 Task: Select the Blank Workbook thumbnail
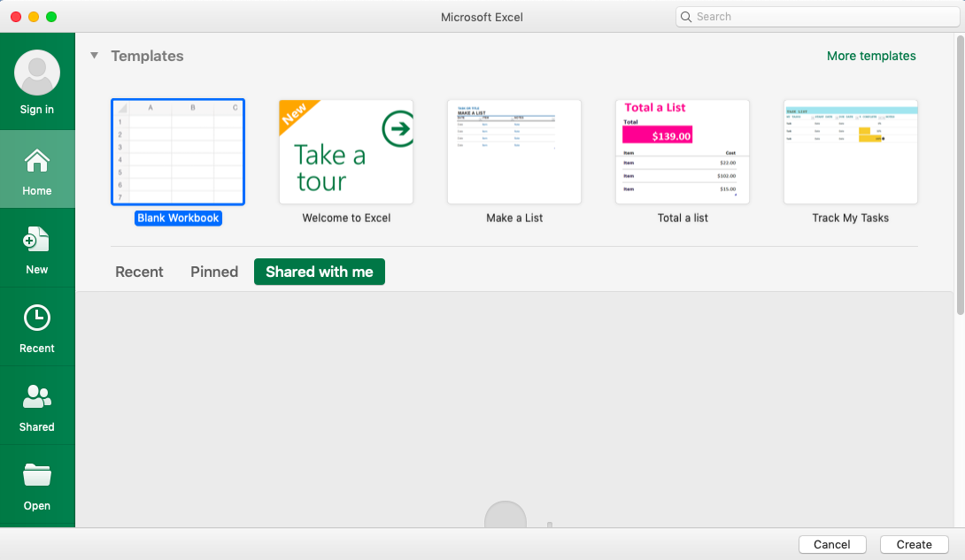pos(178,152)
